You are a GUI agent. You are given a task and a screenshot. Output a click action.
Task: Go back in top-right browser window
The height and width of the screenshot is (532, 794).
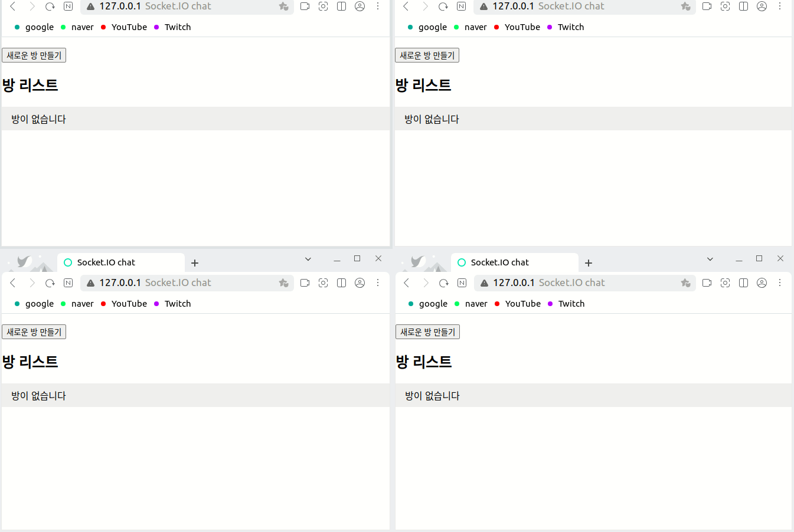[406, 6]
